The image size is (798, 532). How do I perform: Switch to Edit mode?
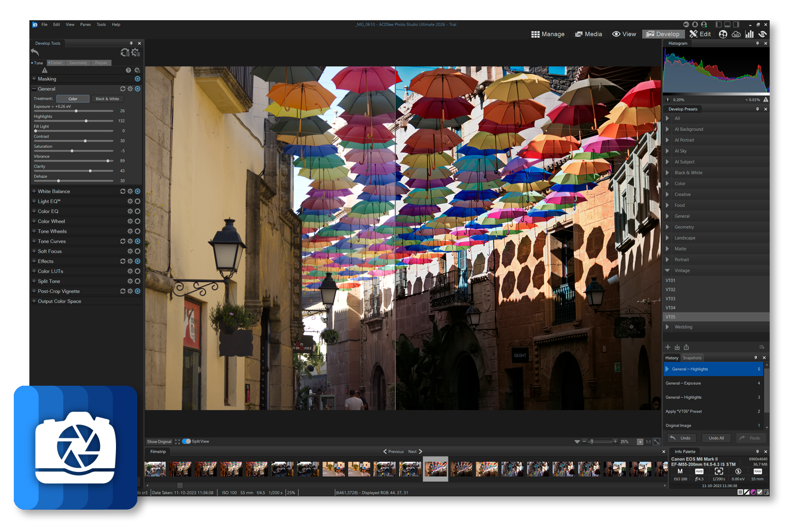(700, 34)
